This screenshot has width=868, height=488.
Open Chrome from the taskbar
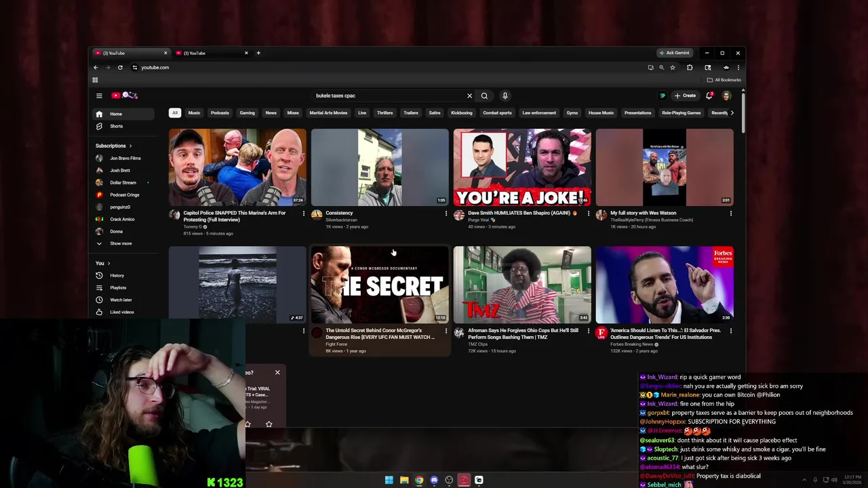(419, 480)
